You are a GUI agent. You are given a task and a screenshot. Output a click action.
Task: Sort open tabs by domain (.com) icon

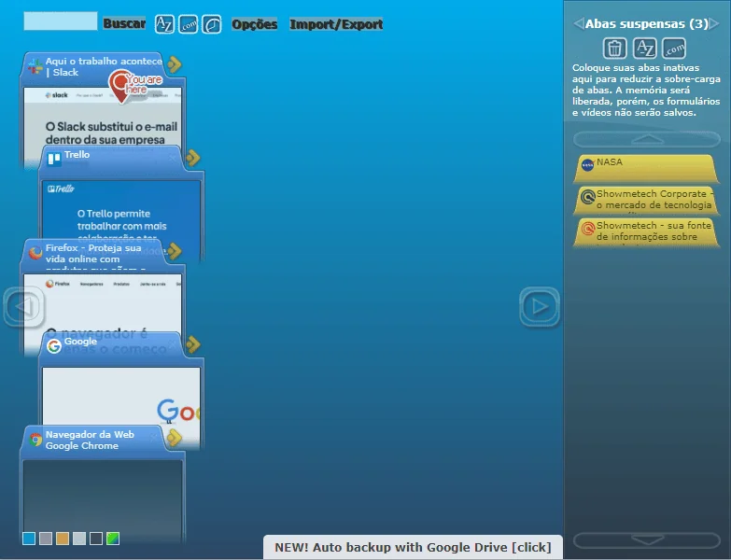point(189,24)
